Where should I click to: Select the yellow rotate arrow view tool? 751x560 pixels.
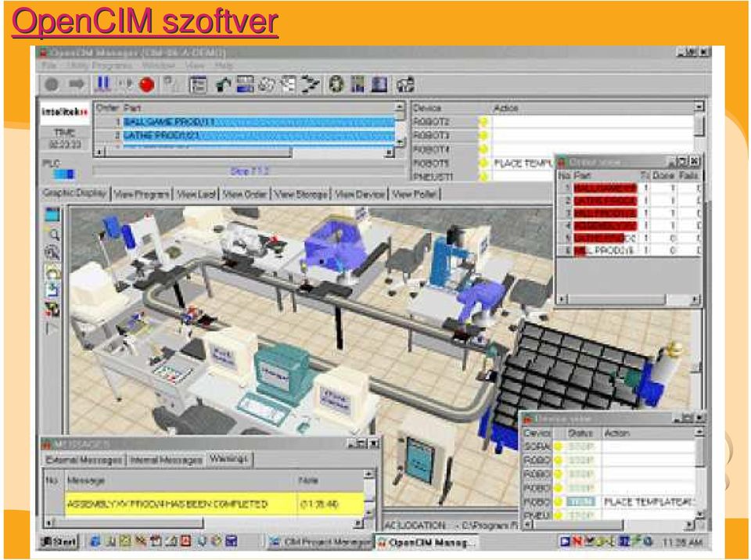[x=52, y=272]
